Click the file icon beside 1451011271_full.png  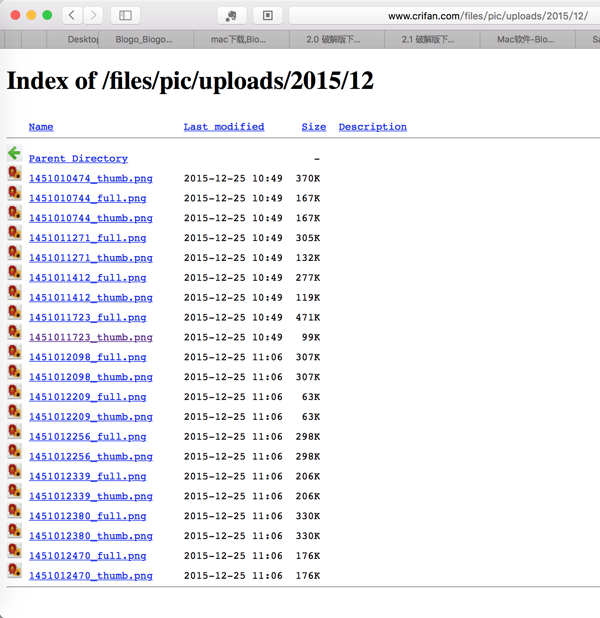point(15,233)
